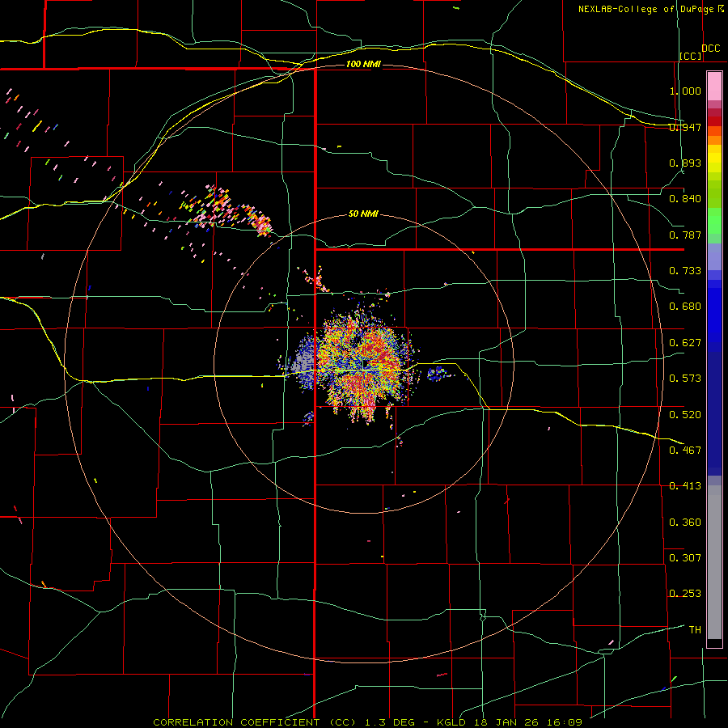Click the 100 NMI range ring label
The width and height of the screenshot is (728, 728).
[363, 64]
